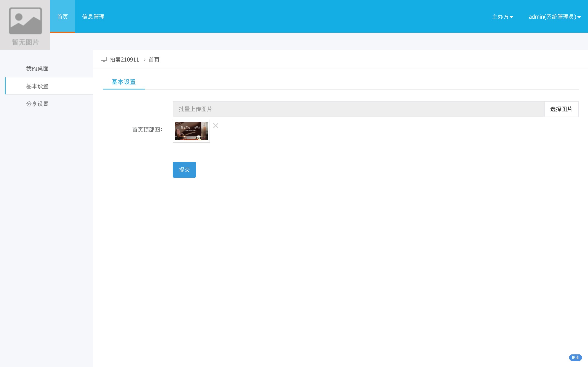Click the dropdown caret beside 主办方
Viewport: 588px width, 367px height.
click(x=511, y=17)
